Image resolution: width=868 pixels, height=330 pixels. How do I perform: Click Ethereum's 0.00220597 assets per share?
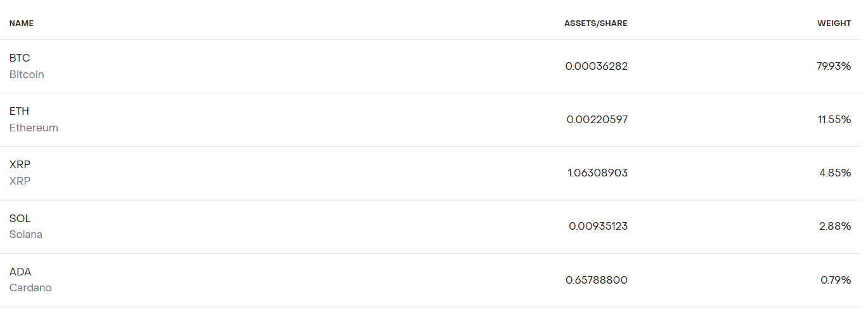click(x=597, y=119)
